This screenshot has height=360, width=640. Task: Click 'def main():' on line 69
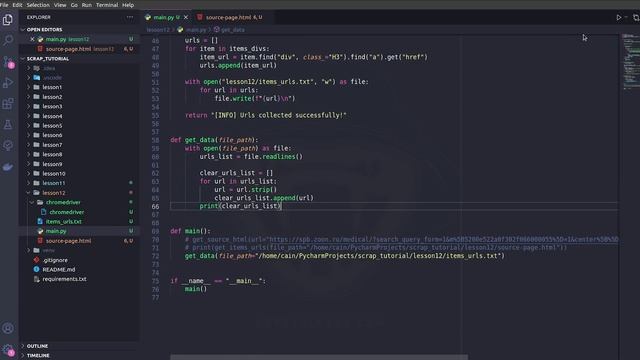point(191,231)
